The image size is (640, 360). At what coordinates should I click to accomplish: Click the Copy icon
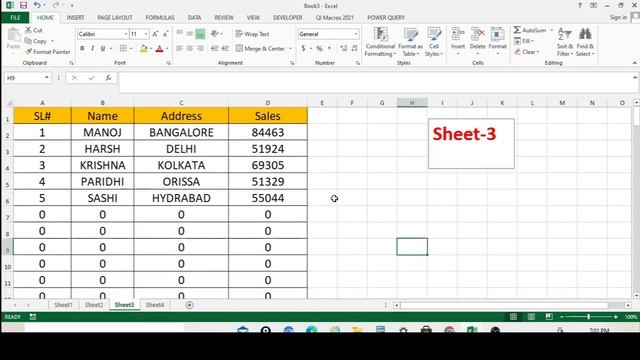(x=28, y=41)
